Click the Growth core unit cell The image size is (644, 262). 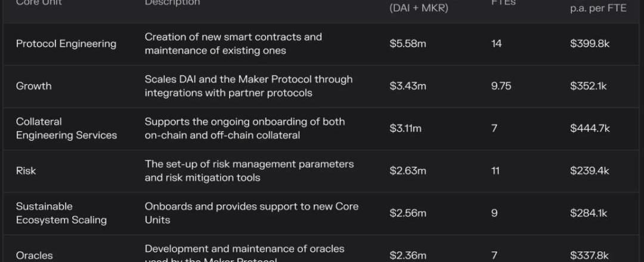33,86
